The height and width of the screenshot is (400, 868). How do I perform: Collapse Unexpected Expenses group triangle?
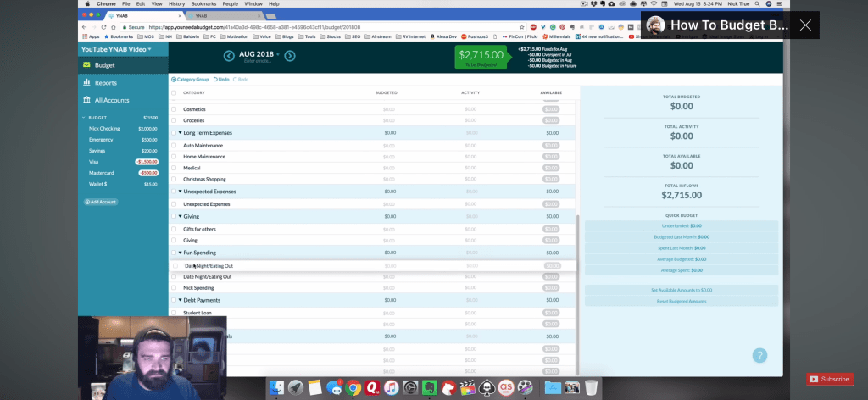180,192
